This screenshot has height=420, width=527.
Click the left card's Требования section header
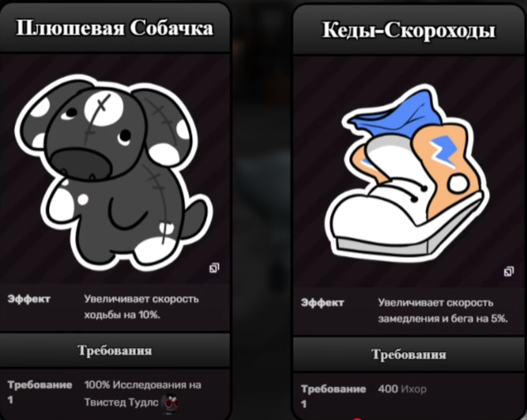pyautogui.click(x=114, y=350)
